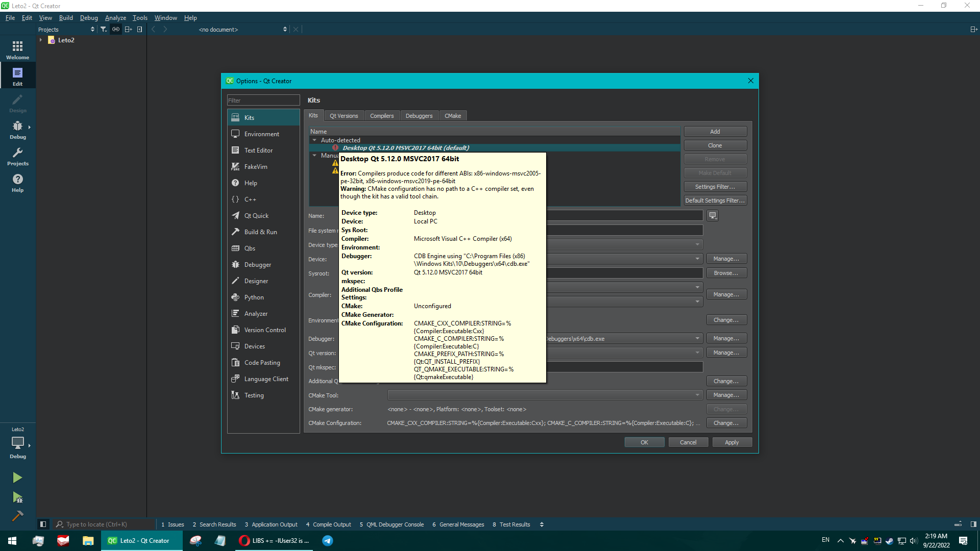Select Version Control category in Options

tap(263, 330)
